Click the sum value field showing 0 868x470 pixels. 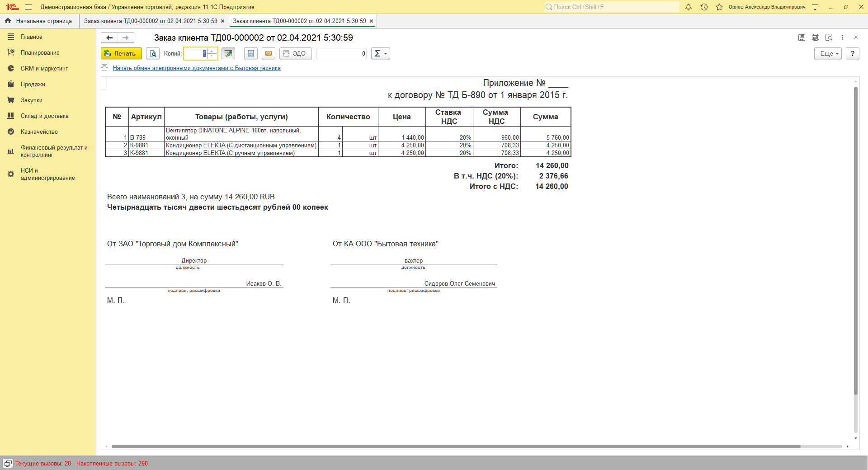click(x=342, y=53)
